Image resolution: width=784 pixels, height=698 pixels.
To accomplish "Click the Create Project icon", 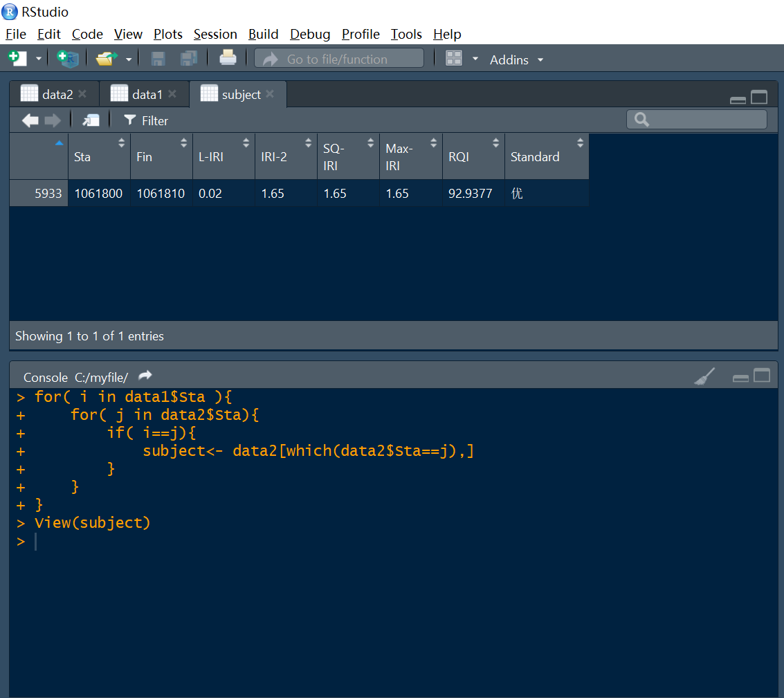I will pos(68,59).
